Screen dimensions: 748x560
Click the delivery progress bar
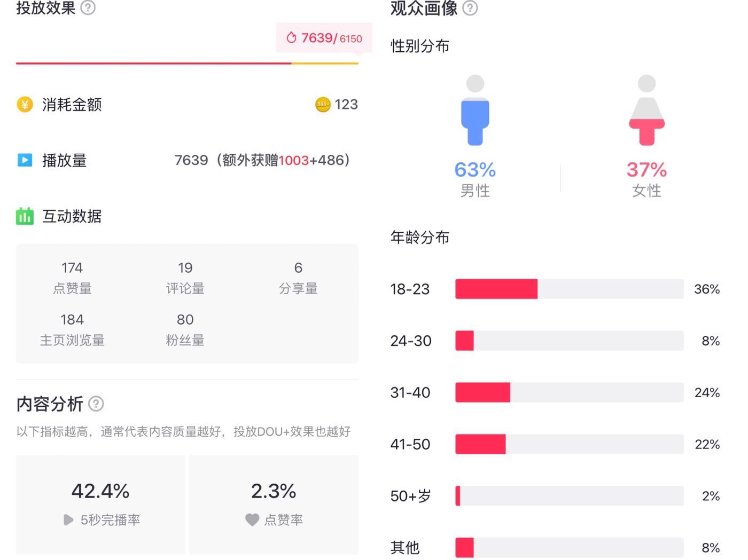tap(187, 63)
